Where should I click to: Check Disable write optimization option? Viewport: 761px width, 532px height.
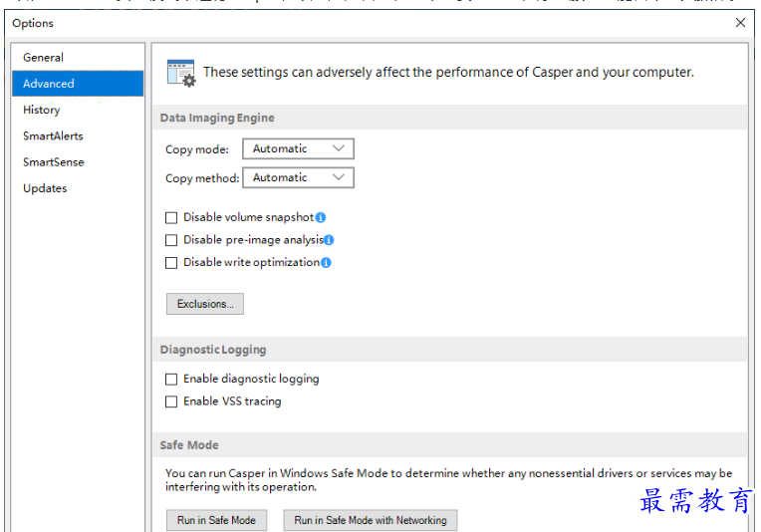(x=171, y=263)
